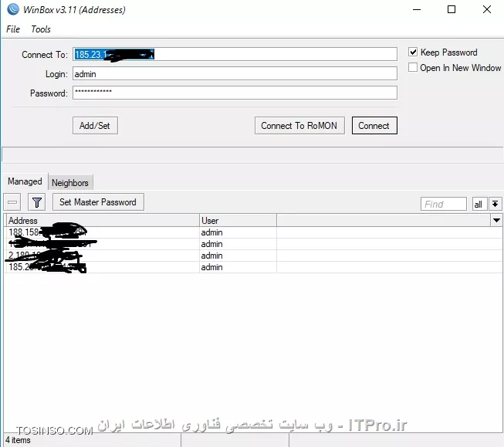Screen dimensions: 504x447
Task: Sort by the Address column header
Action: [103, 221]
